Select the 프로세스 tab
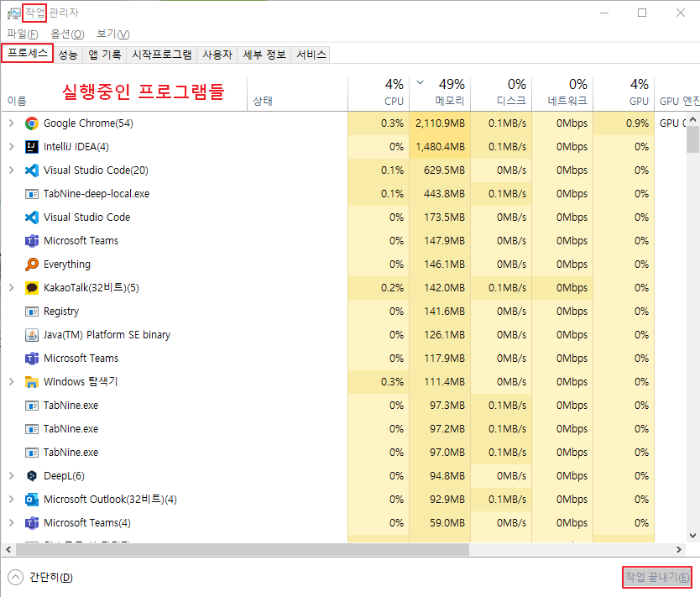Image resolution: width=700 pixels, height=597 pixels. (28, 53)
